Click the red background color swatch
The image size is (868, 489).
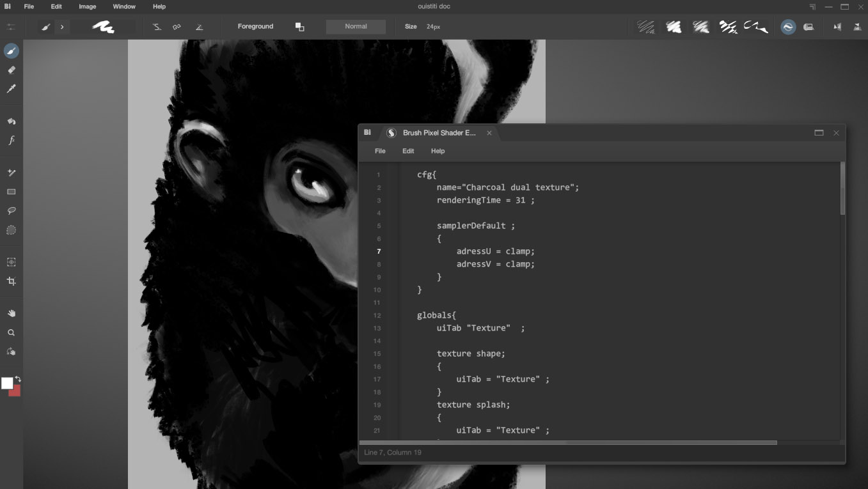tap(15, 391)
